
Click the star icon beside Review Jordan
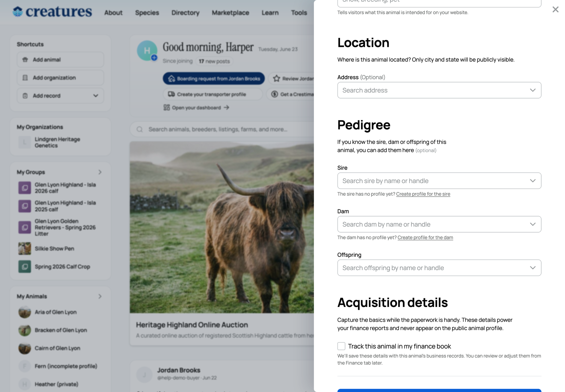point(276,79)
